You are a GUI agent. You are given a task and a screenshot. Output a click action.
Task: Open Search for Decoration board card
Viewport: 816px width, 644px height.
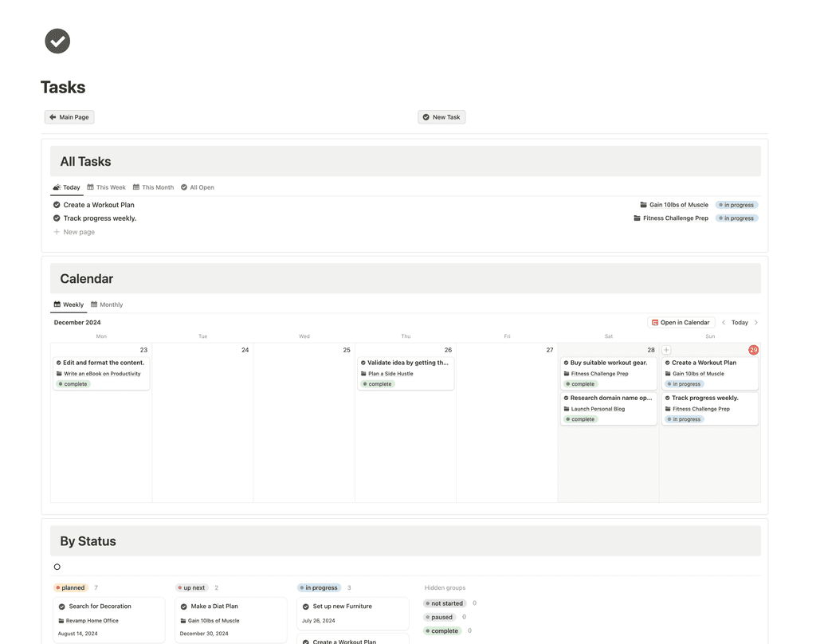[108, 620]
